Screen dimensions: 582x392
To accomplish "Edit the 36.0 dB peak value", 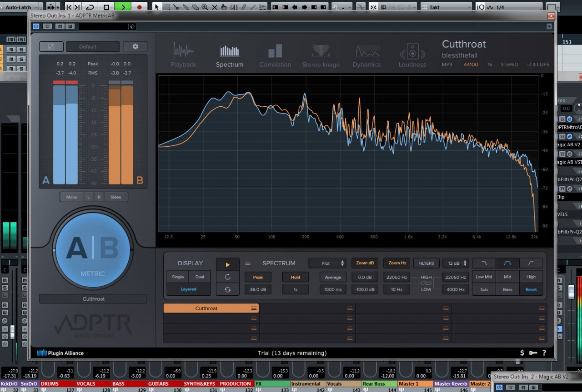I will tap(258, 289).
